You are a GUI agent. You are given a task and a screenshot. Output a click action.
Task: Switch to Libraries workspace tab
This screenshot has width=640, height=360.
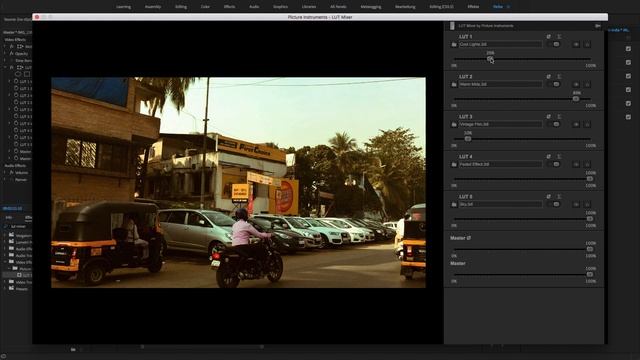point(309,7)
